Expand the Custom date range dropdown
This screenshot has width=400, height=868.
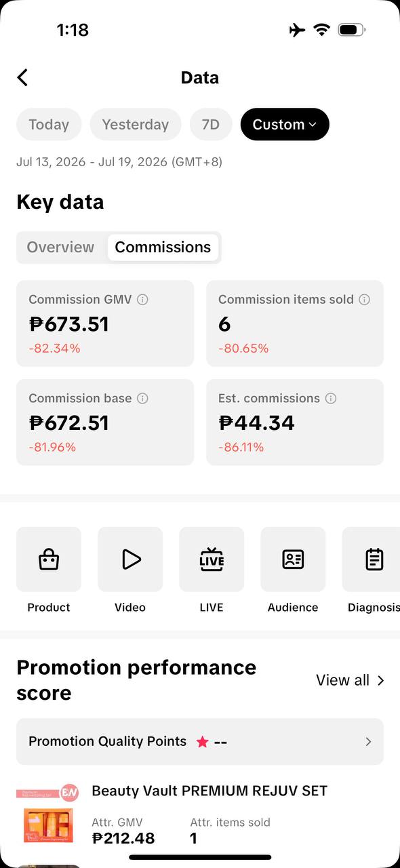(285, 124)
